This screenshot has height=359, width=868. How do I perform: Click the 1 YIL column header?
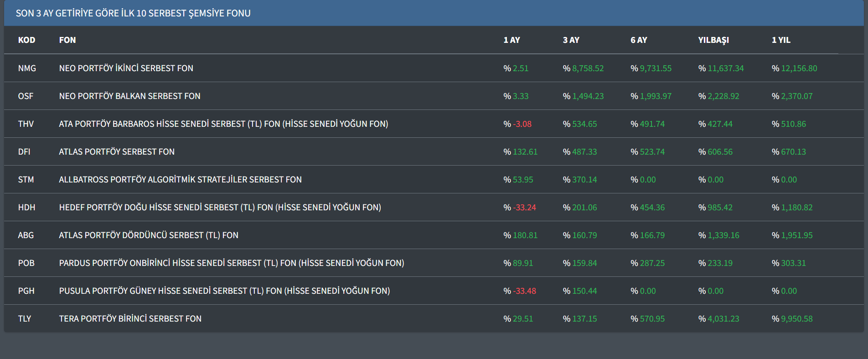[781, 40]
